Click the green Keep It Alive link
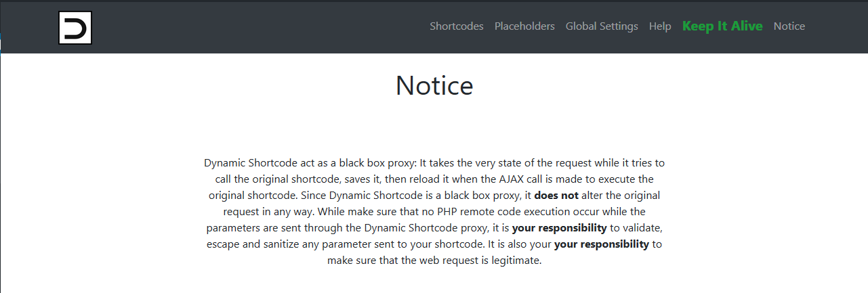Viewport: 868px width, 293px height. pyautogui.click(x=722, y=26)
